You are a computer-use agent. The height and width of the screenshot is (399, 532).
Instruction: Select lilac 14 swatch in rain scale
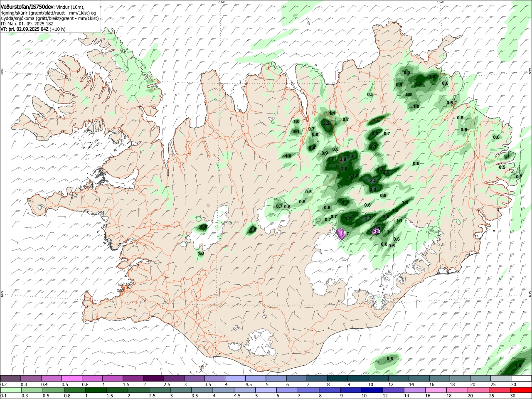pos(414,390)
